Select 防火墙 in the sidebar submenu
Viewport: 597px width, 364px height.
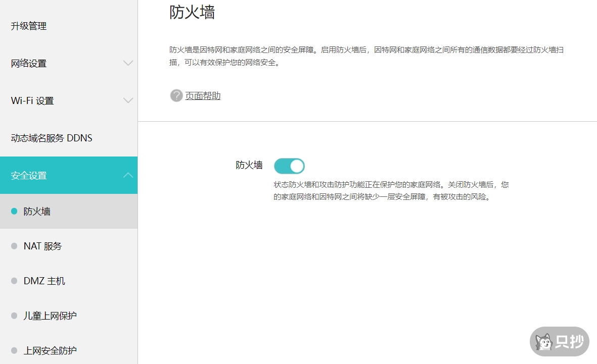pos(38,212)
